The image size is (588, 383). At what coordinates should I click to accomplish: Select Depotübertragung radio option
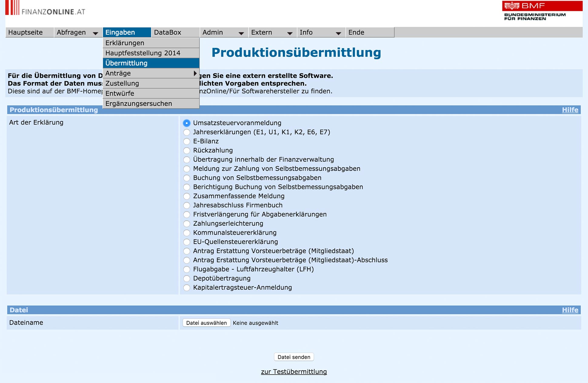click(187, 278)
